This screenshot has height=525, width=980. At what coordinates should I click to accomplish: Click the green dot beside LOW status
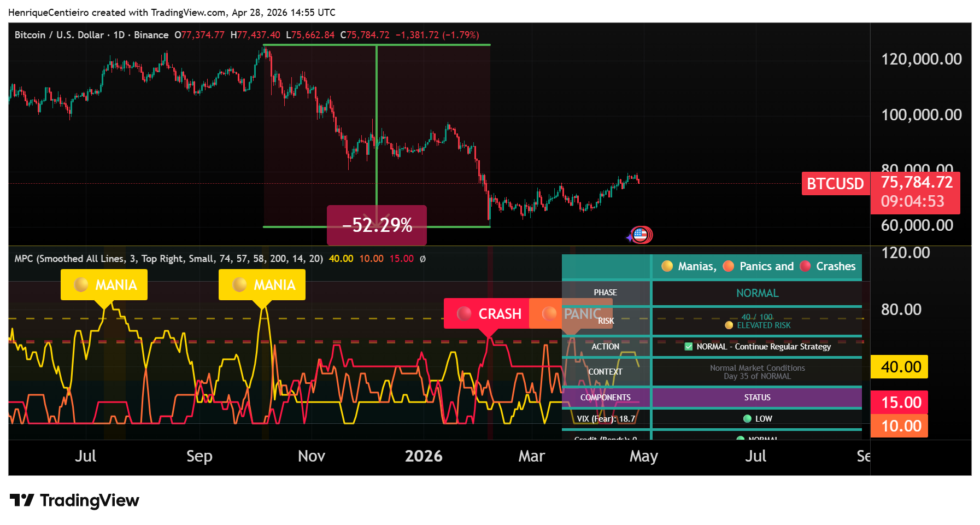pos(747,419)
